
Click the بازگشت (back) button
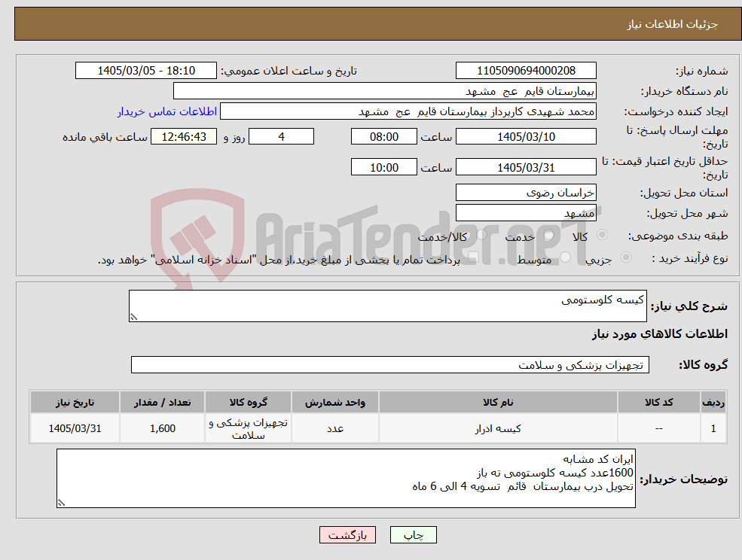pos(347,535)
